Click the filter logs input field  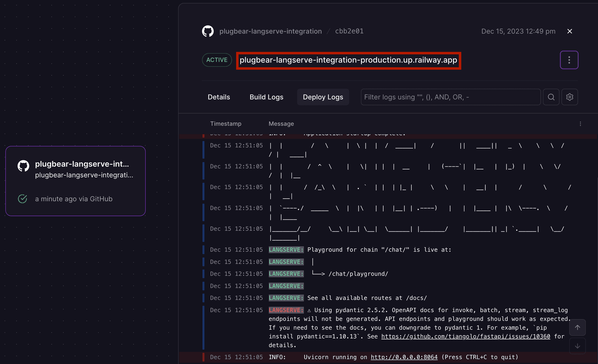click(x=450, y=97)
